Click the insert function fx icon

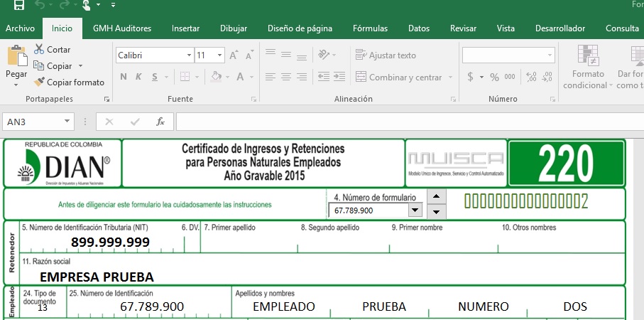(x=160, y=122)
